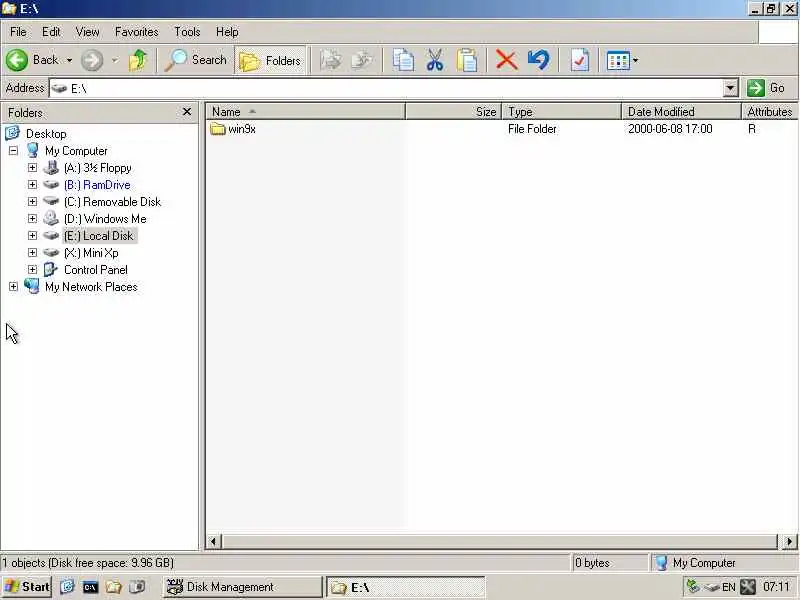Open the File menu
This screenshot has height=600, width=800.
[18, 32]
